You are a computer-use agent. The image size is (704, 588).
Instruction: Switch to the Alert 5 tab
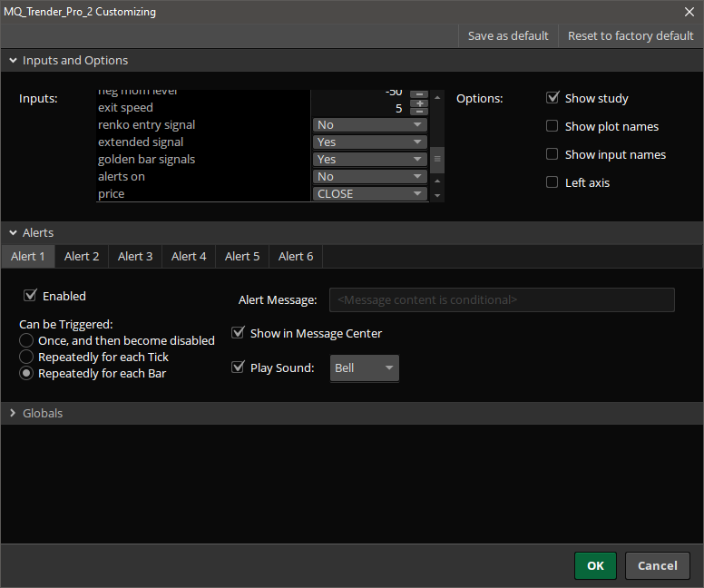tap(242, 256)
